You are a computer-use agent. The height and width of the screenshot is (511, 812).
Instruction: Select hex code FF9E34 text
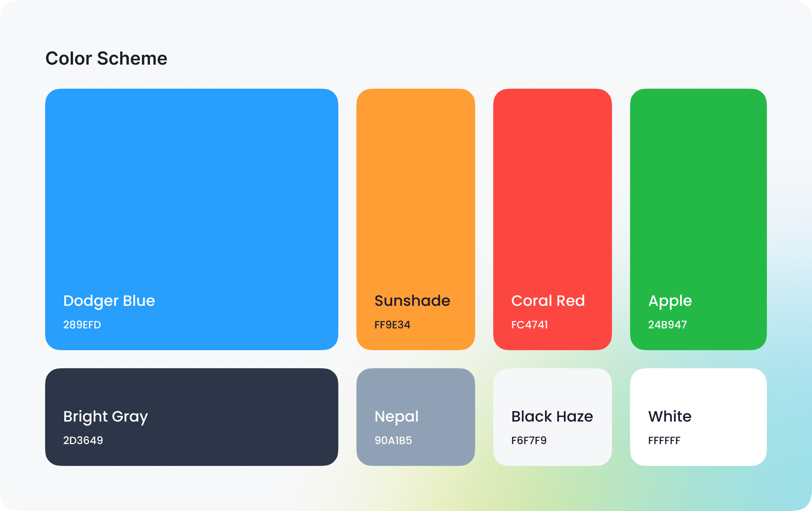pos(392,325)
